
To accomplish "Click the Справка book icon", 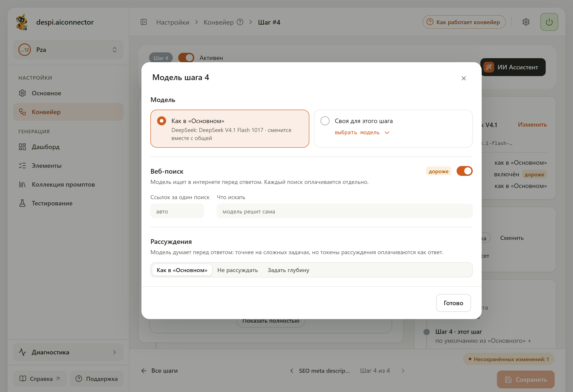I will pyautogui.click(x=23, y=379).
